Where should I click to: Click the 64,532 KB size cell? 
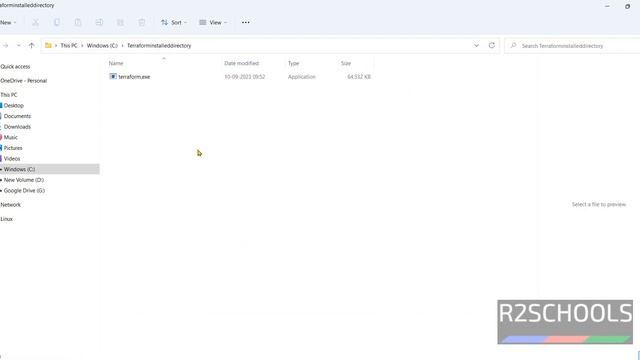359,77
